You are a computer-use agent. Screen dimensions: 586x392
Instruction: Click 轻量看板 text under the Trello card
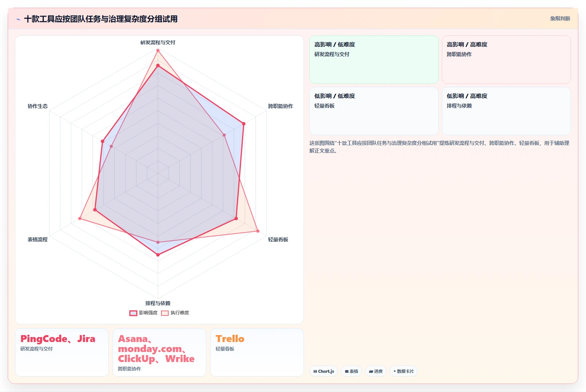pos(225,349)
